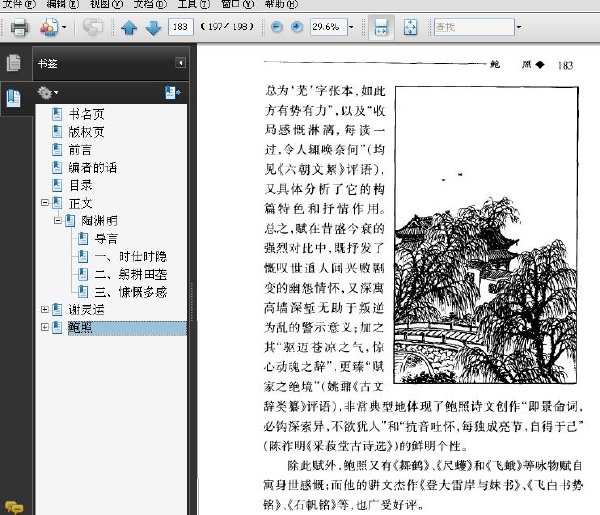Toggle the fit width scrolling mode icon

[x=381, y=27]
